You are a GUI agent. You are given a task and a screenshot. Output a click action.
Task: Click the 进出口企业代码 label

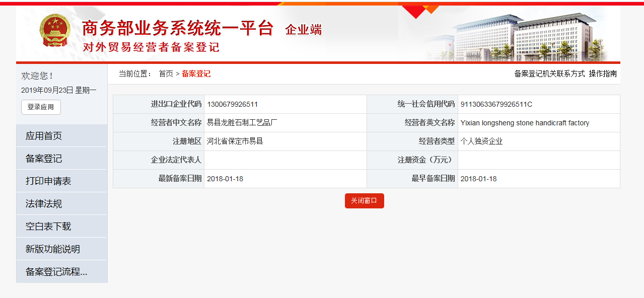[176, 104]
